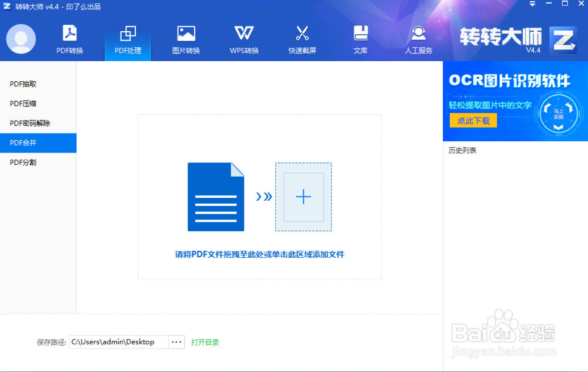Viewport: 588px width, 372px height.
Task: Open the 图片转换 image conversion tool
Action: [186, 39]
